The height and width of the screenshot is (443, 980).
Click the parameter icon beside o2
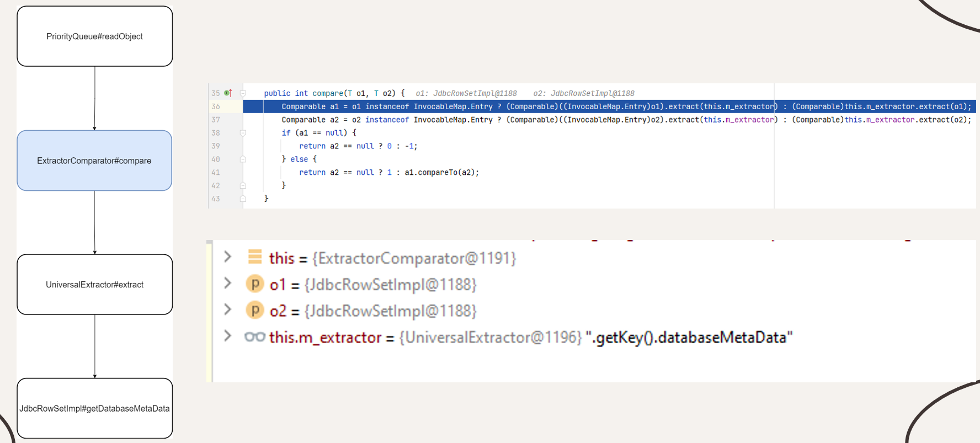coord(254,311)
